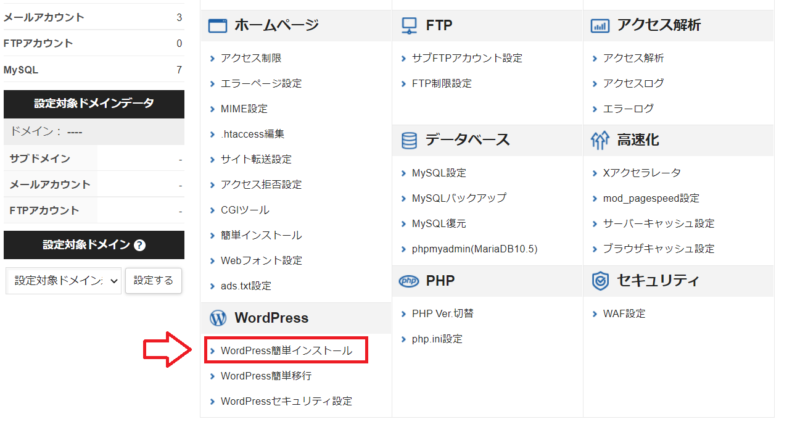This screenshot has height=435, width=800.
Task: Open WAF設定
Action: [x=624, y=314]
